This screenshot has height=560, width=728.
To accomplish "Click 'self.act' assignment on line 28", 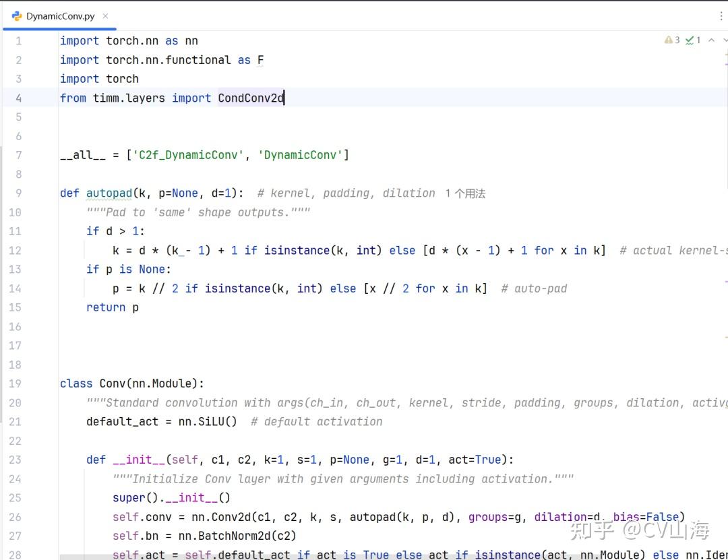I will [139, 555].
